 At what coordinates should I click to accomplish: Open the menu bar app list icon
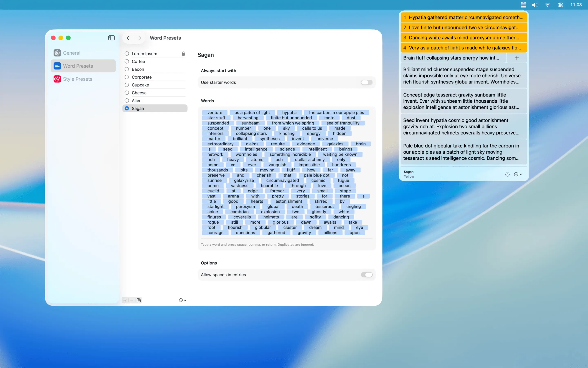point(523,5)
